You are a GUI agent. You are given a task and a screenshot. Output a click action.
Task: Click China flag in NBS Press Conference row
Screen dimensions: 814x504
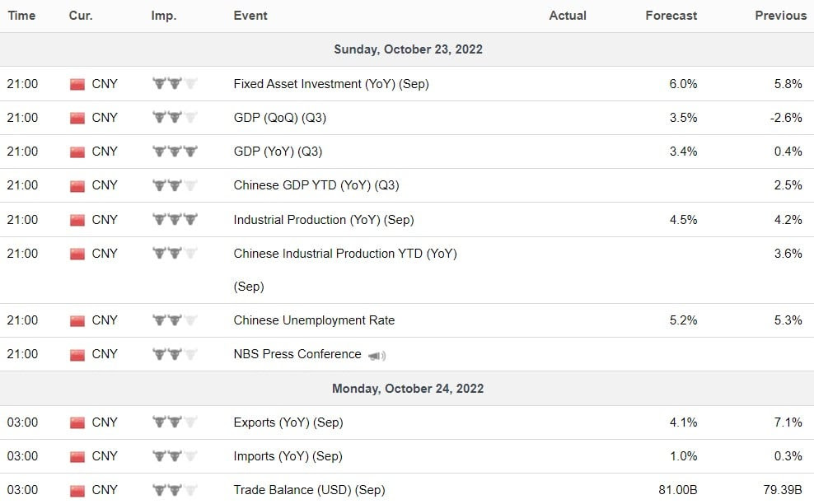click(77, 355)
